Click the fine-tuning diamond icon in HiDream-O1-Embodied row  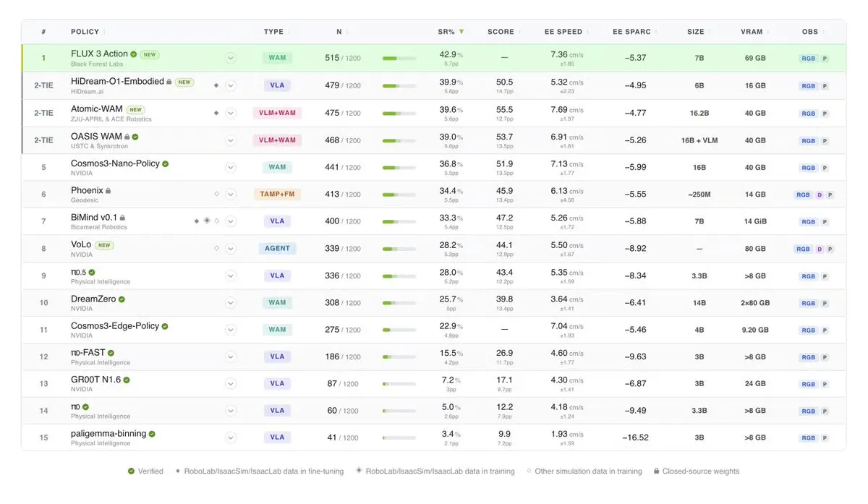(216, 85)
